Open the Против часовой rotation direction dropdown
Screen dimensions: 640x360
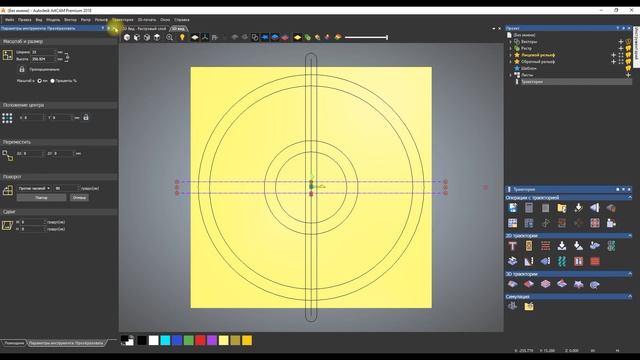(x=34, y=188)
